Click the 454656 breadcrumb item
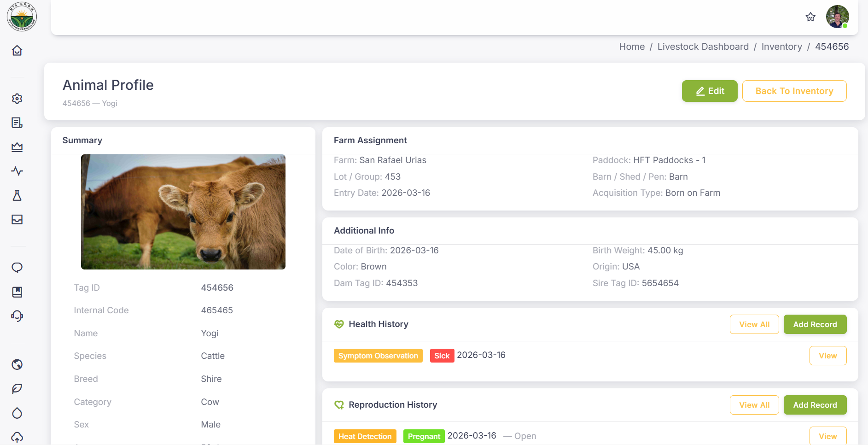This screenshot has height=445, width=868. coord(832,47)
